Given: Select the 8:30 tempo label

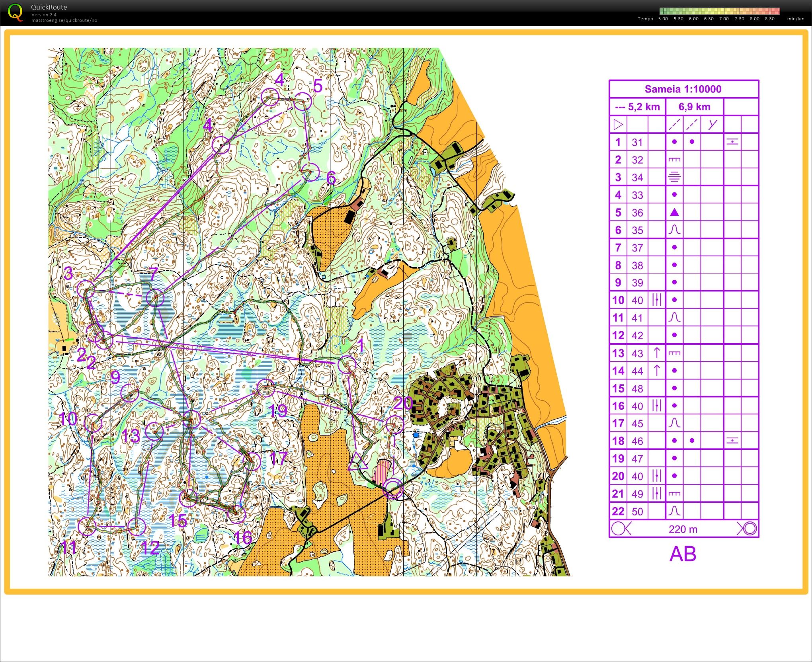Looking at the screenshot, I should click(x=769, y=19).
